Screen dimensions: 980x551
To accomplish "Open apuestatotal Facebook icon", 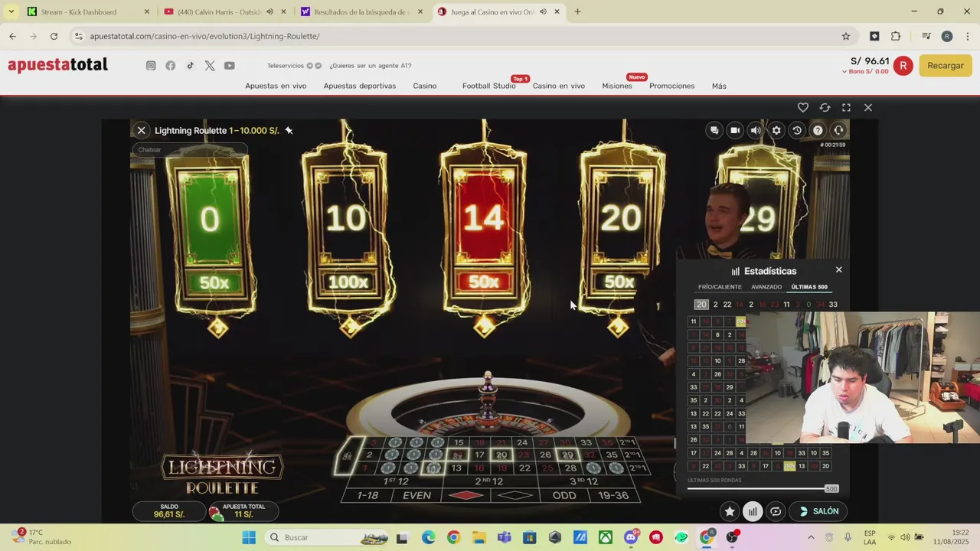I will pyautogui.click(x=171, y=66).
